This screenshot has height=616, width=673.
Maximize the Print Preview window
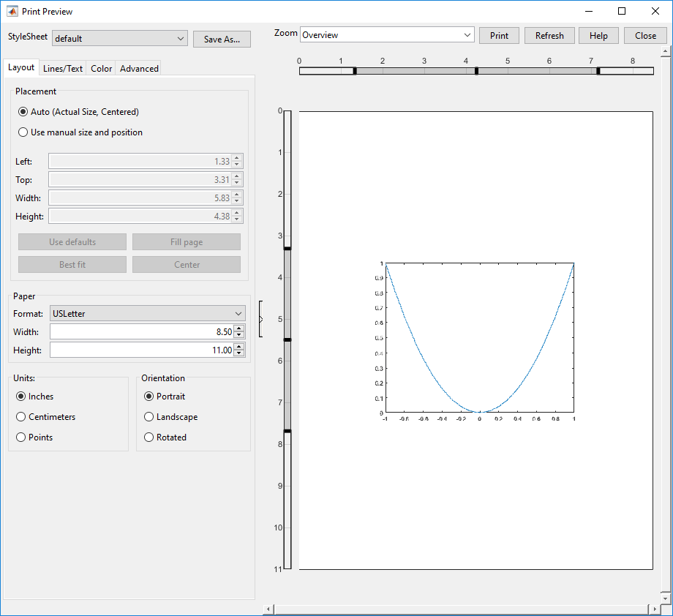pyautogui.click(x=622, y=11)
